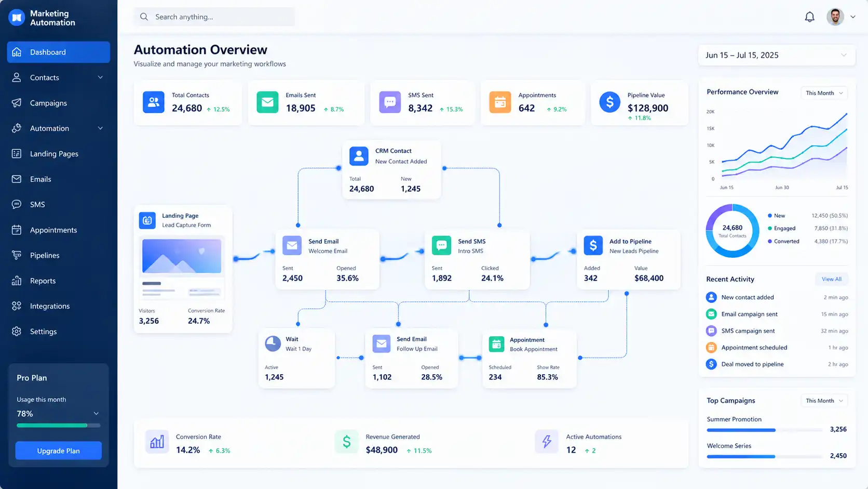Click the SMS campaign sent activity icon
Screen dimensions: 868x489
711,331
